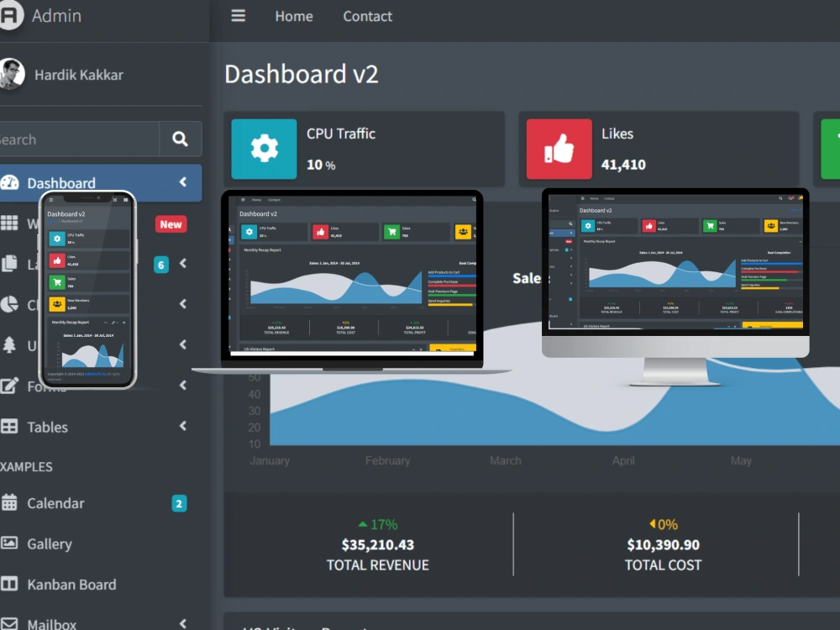Collapse the Dashboard chevron arrow

183,182
